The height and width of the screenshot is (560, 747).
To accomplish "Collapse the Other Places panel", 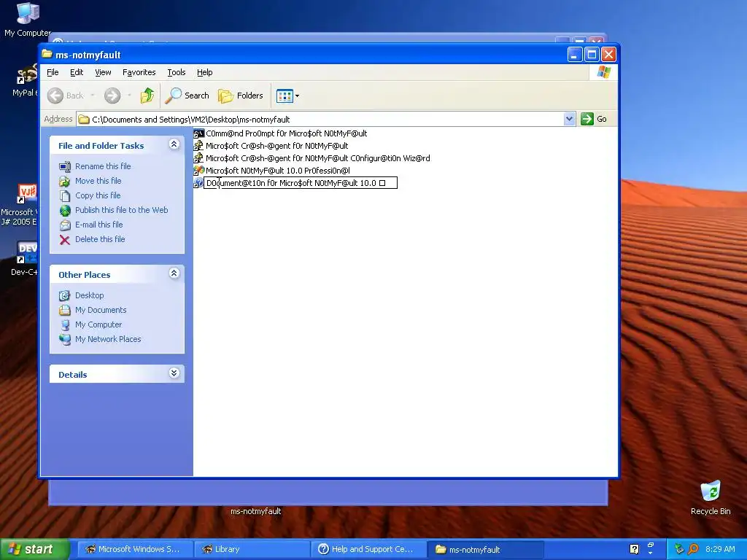I will (174, 273).
